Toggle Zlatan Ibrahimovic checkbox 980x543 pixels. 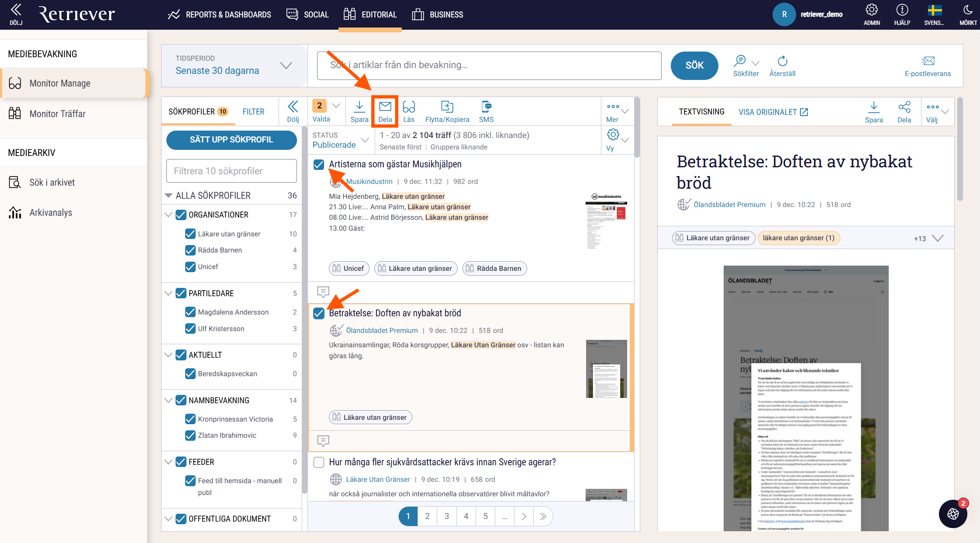tap(190, 435)
